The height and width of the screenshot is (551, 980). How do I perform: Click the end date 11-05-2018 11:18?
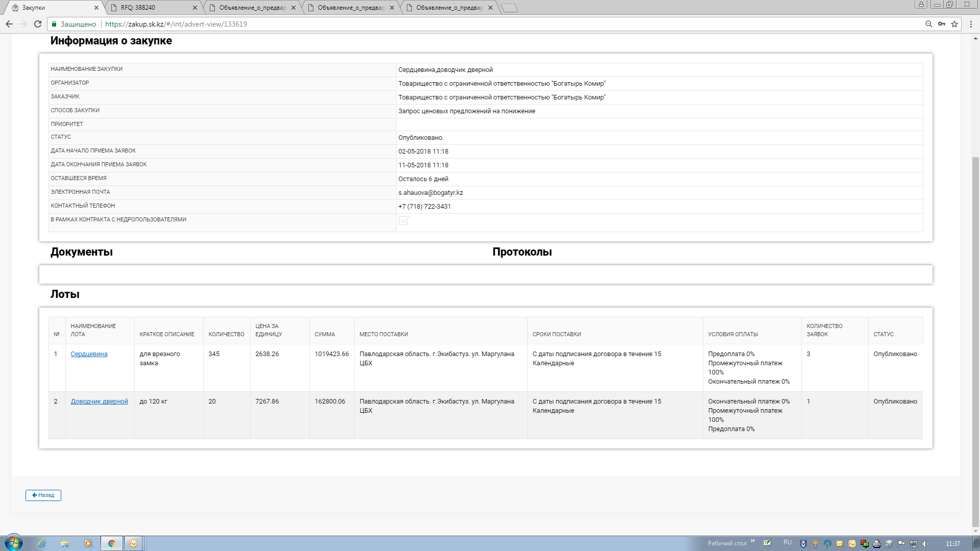423,165
